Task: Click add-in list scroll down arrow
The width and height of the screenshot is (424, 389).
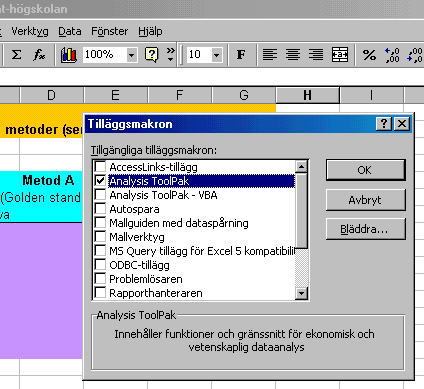Action: (301, 293)
